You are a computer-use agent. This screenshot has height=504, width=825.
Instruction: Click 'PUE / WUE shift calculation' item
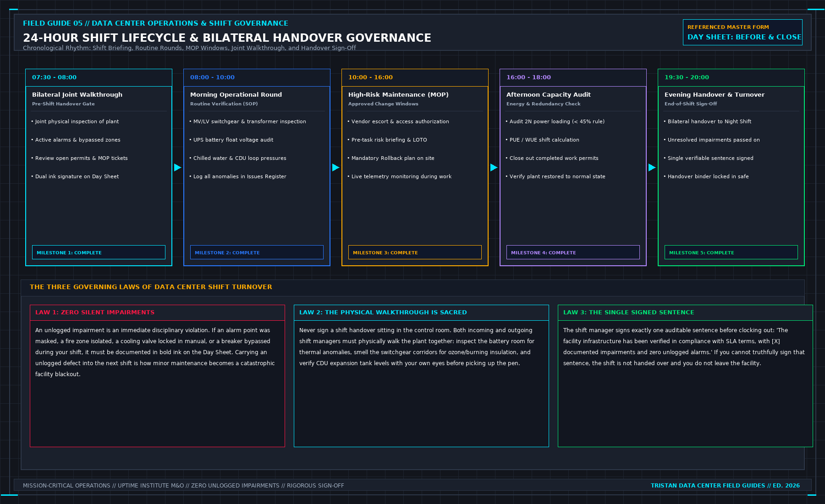[543, 140]
